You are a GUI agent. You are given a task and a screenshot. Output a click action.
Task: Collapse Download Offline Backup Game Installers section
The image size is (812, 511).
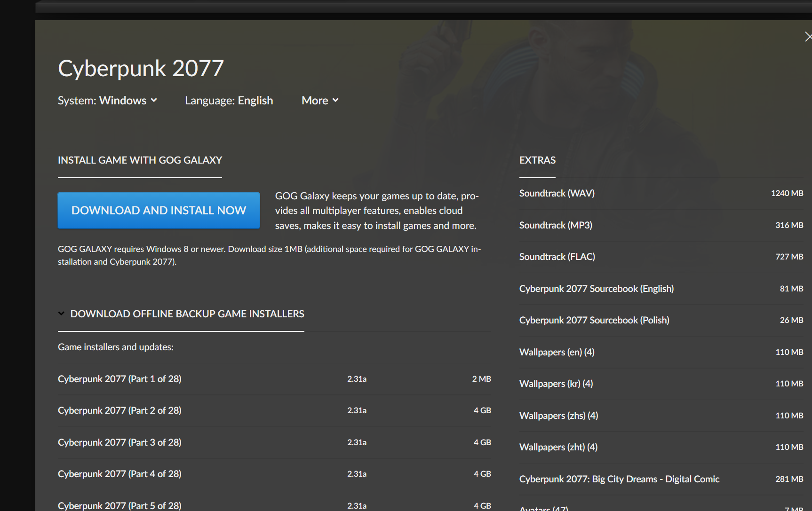coord(181,314)
